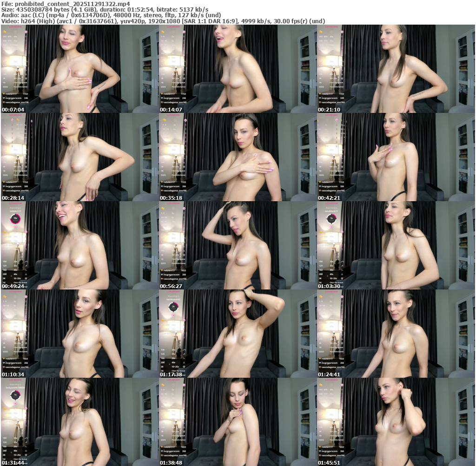Jump to the 01:24:41 frame

pyautogui.click(x=396, y=334)
